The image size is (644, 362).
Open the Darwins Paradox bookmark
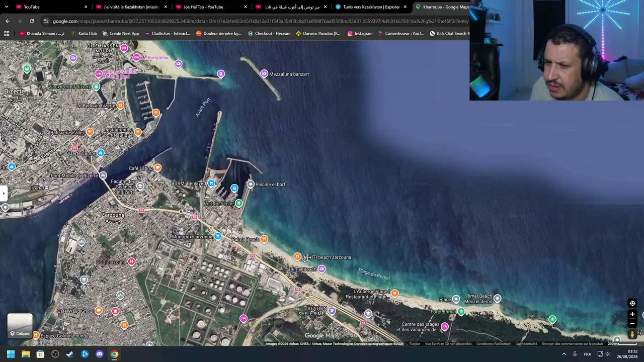[318, 34]
